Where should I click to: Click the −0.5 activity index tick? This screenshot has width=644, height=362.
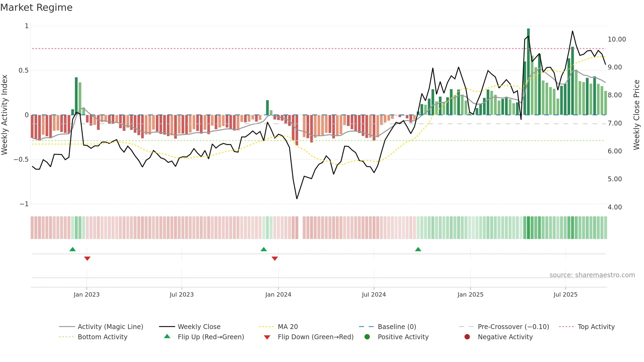click(x=21, y=159)
